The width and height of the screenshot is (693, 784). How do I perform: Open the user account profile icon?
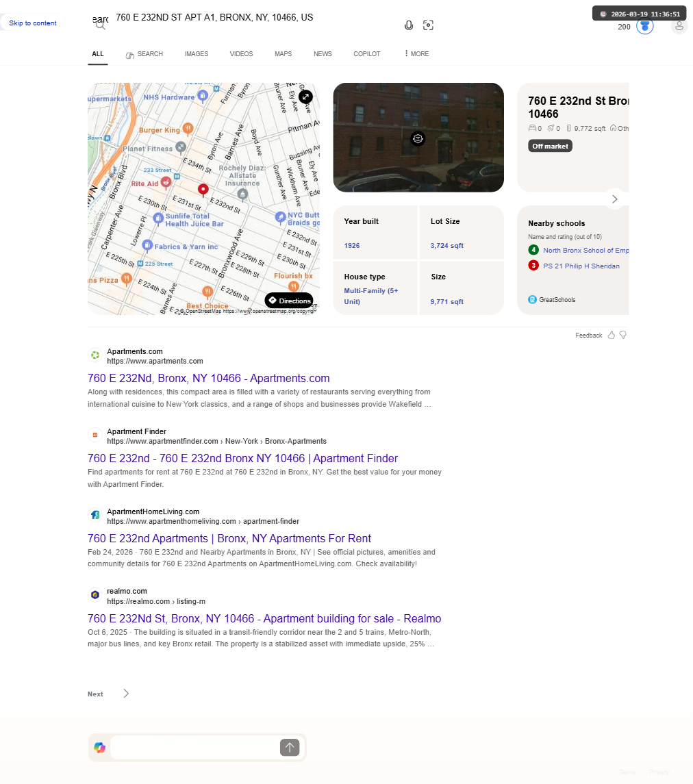(x=679, y=26)
